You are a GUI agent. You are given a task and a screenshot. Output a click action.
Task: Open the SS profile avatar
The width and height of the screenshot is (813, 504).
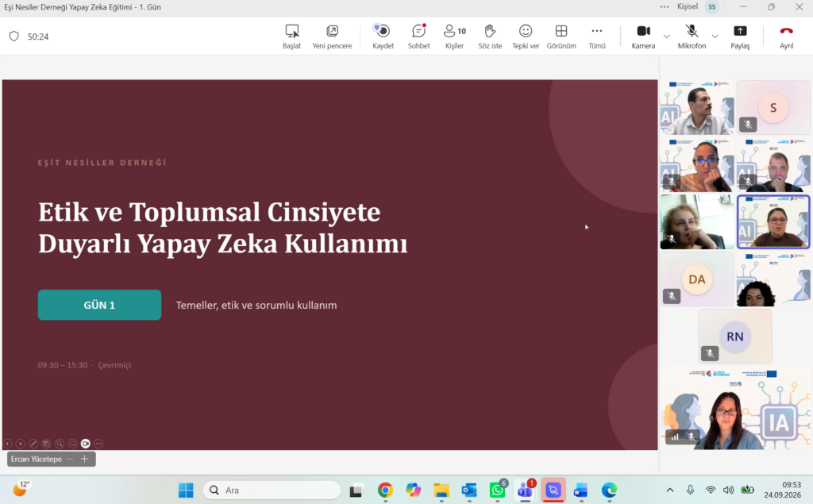pos(712,6)
